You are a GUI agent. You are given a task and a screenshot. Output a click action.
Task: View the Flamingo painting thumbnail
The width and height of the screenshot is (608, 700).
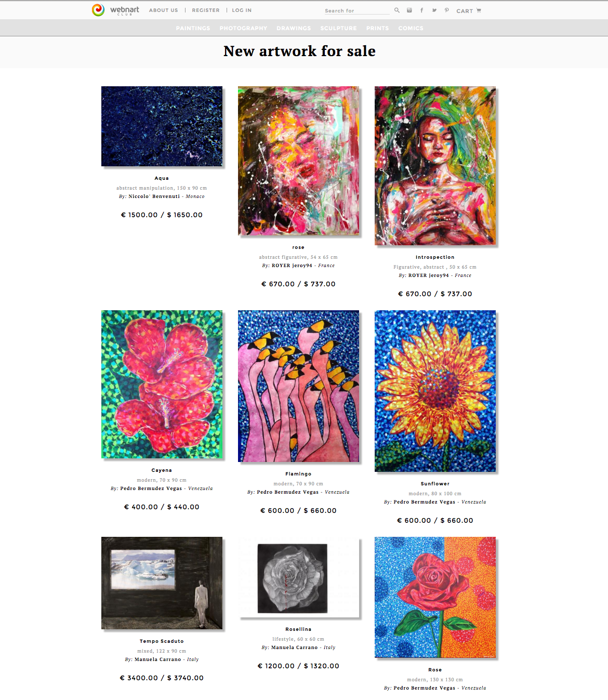(x=298, y=386)
